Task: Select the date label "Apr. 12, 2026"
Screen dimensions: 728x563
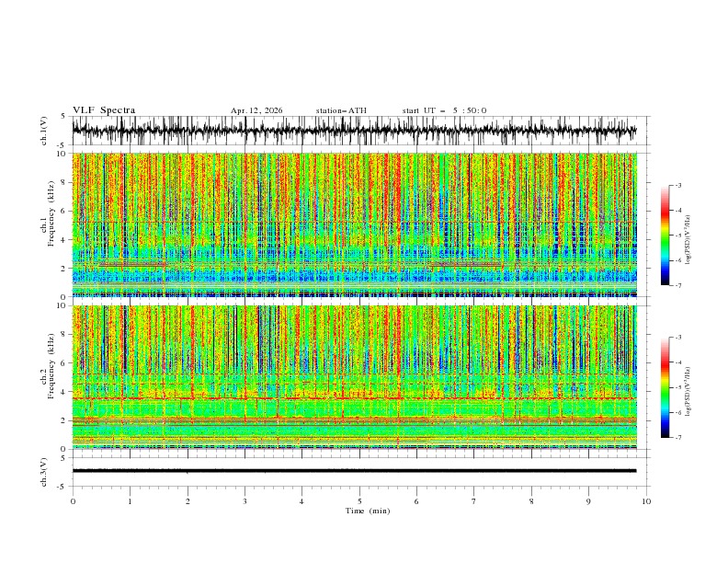Action: coord(256,110)
